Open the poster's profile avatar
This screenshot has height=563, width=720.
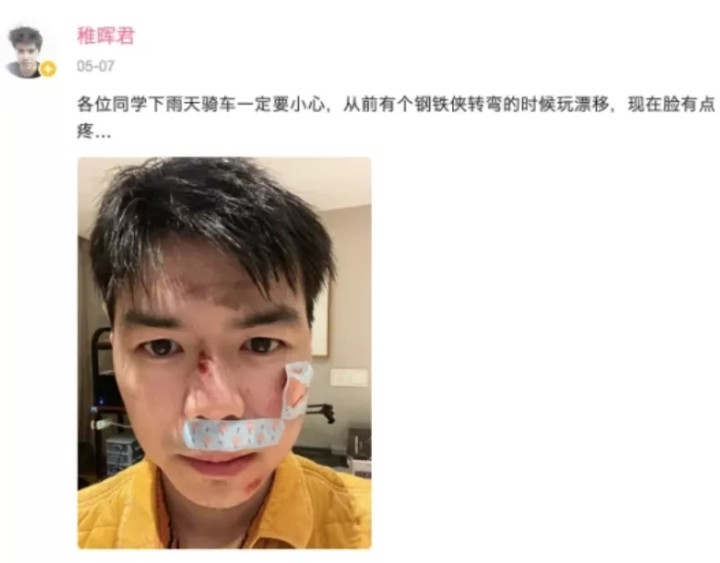(27, 52)
